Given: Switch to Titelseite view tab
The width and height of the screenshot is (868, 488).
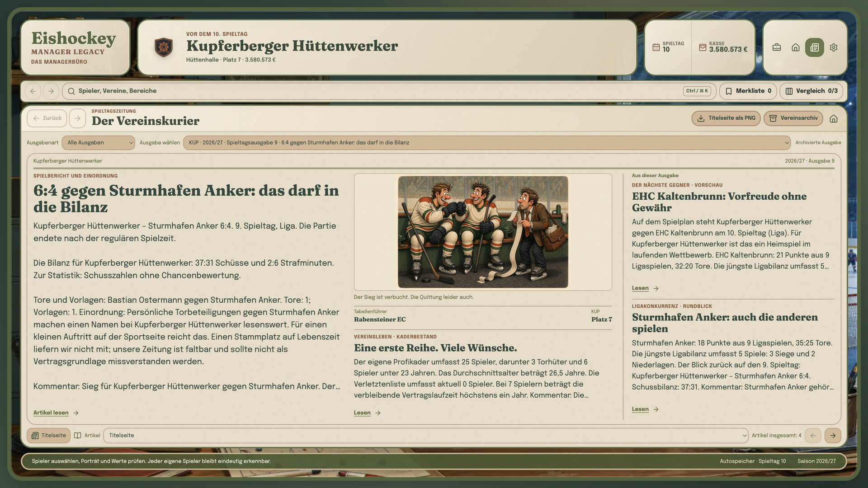Looking at the screenshot, I should click(x=48, y=436).
